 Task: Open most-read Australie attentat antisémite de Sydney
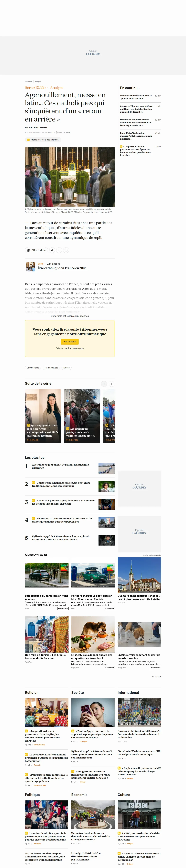(x=60, y=466)
